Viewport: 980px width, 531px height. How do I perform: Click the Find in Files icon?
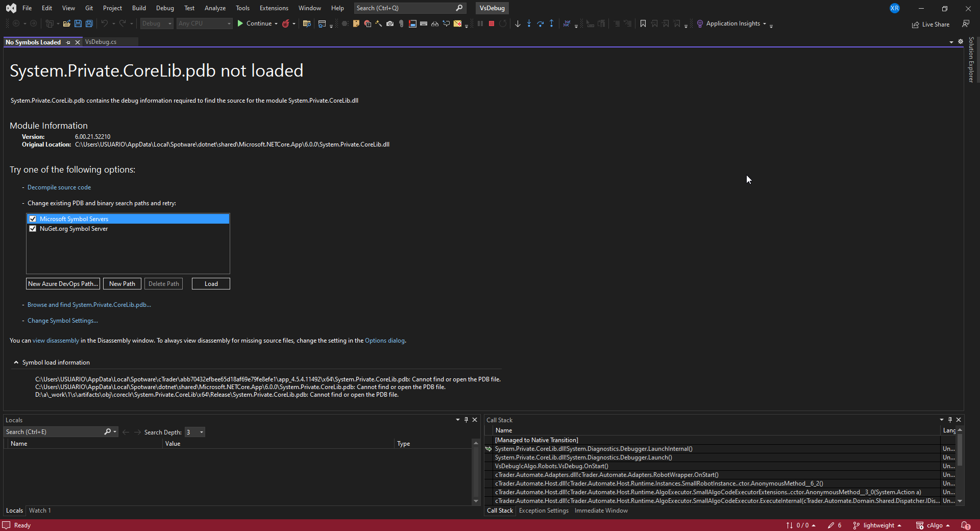pyautogui.click(x=307, y=23)
